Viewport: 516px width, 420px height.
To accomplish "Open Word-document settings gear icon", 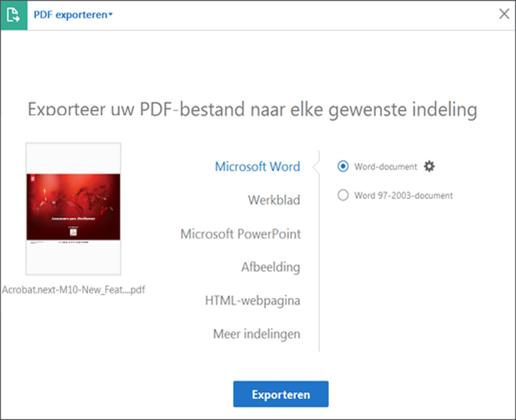I will coord(429,166).
